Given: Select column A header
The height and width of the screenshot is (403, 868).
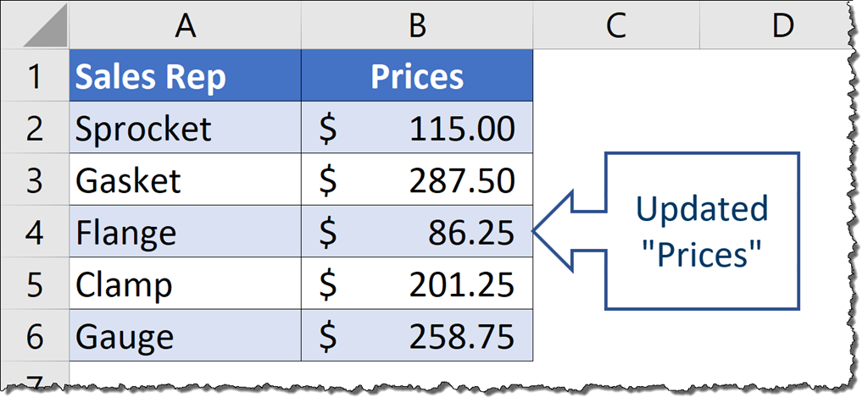Looking at the screenshot, I should click(x=185, y=26).
